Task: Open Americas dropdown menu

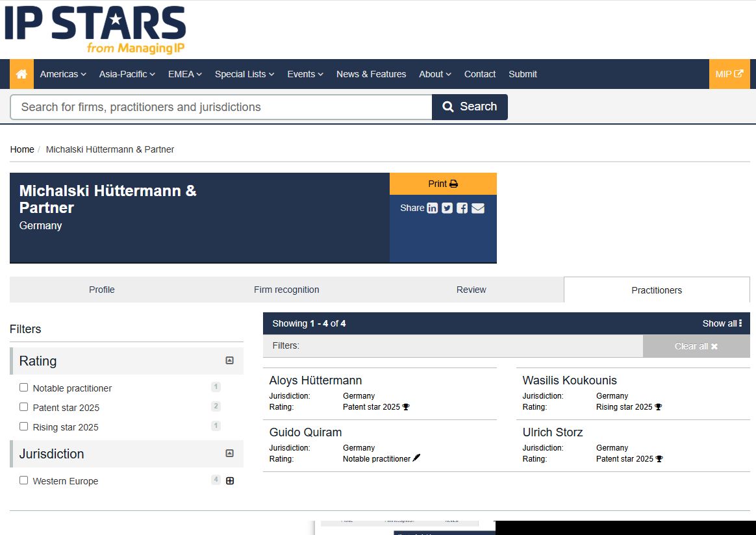Action: point(63,74)
